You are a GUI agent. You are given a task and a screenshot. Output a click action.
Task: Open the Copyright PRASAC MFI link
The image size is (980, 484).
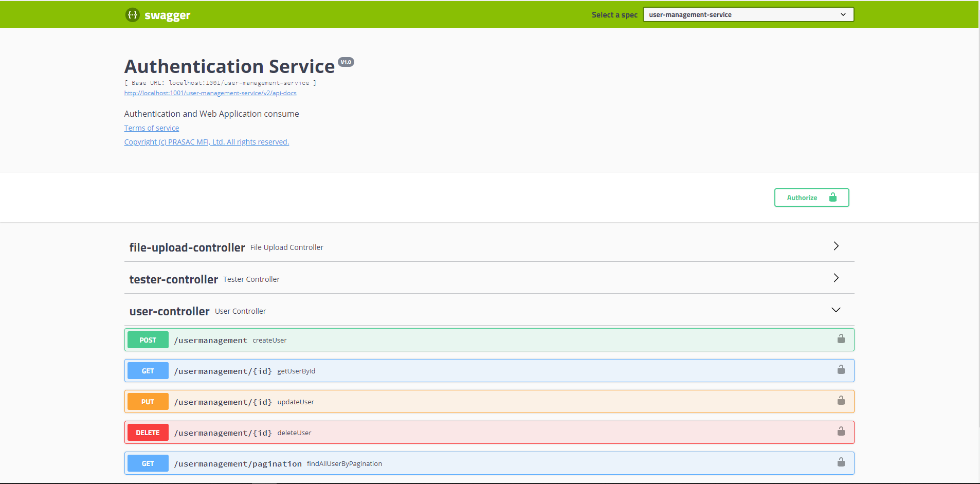click(206, 141)
